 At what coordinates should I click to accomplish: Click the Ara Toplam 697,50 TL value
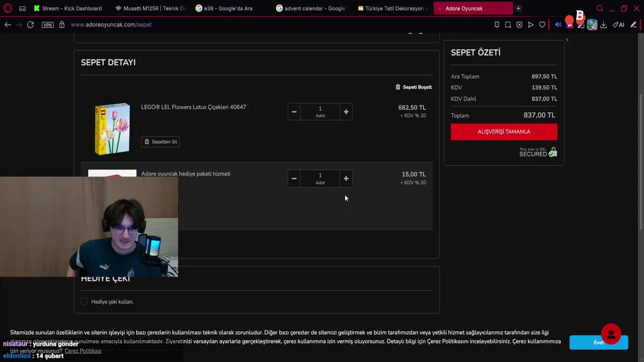click(x=544, y=76)
